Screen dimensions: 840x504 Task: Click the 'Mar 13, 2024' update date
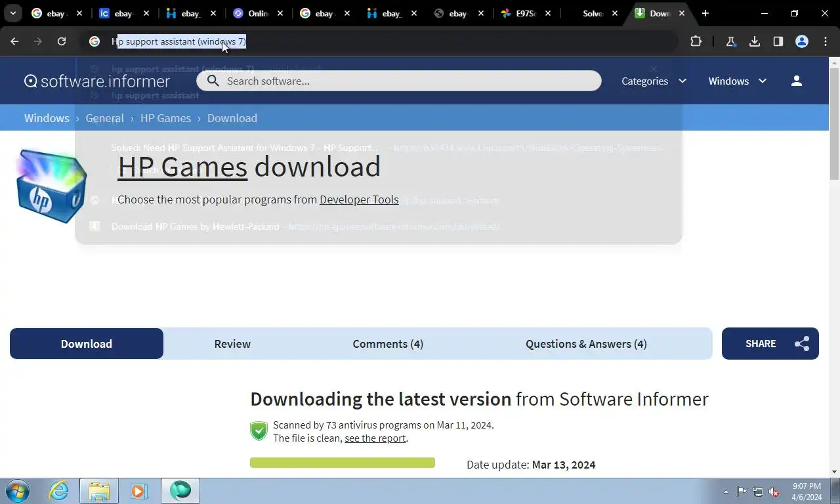tap(564, 465)
